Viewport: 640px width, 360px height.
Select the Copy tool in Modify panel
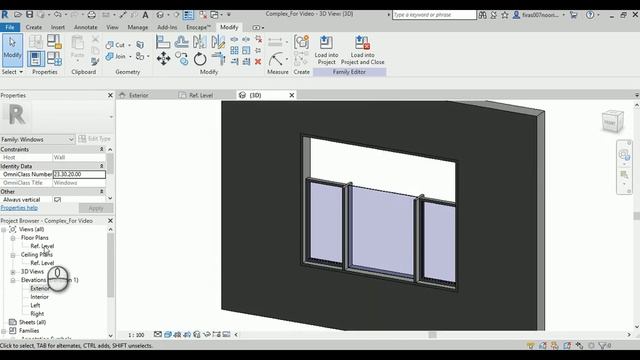182,59
